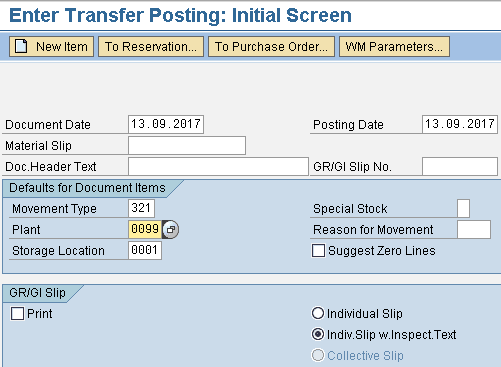Select the Collective Slip radio button
This screenshot has height=367, width=501.
[318, 355]
